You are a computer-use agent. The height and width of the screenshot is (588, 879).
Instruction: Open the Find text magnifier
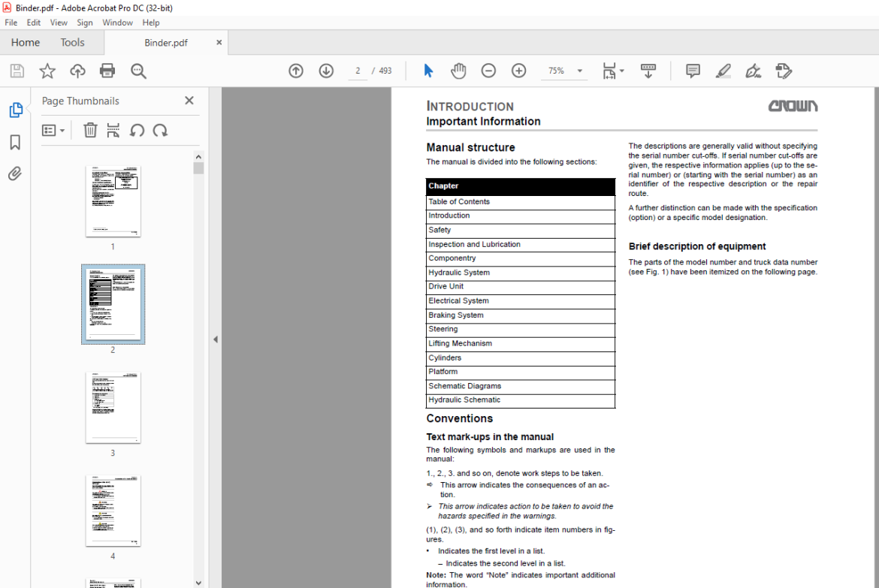[138, 71]
